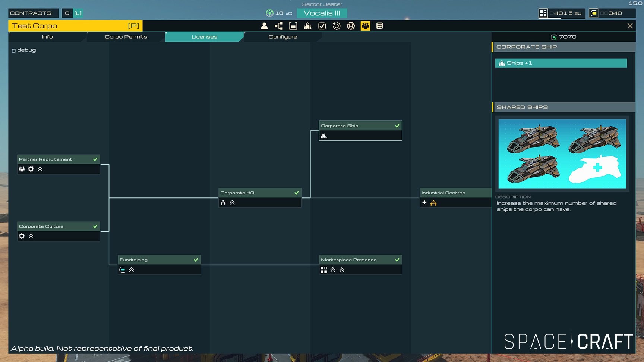Screen dimensions: 644x362
Task: Select the Corporate Ship license node
Action: coord(360,131)
